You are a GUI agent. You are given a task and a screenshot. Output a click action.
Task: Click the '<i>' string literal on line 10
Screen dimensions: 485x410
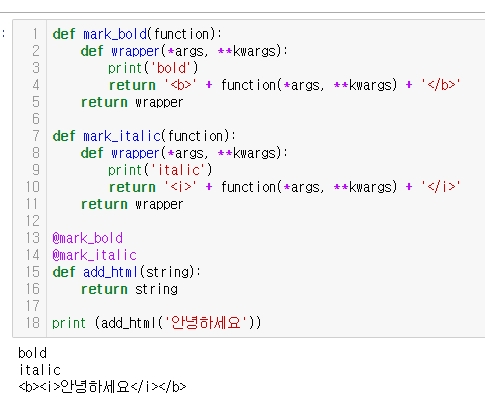(x=180, y=187)
